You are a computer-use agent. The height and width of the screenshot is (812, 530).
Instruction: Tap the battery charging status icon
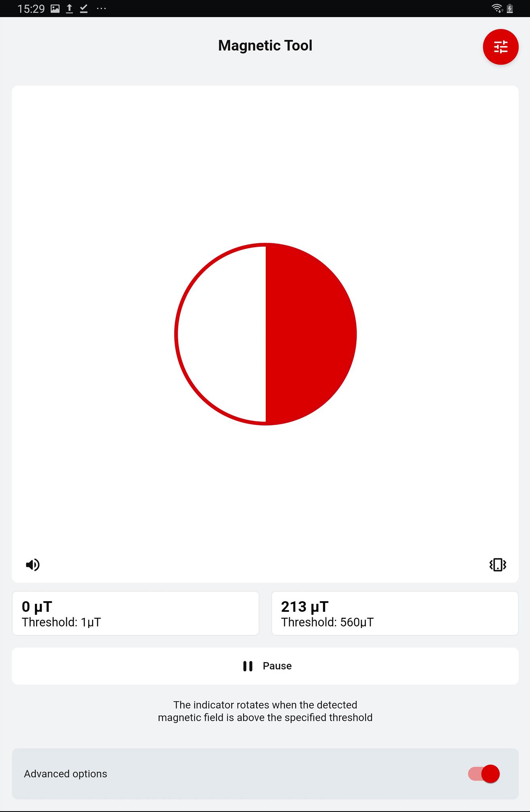pyautogui.click(x=510, y=8)
